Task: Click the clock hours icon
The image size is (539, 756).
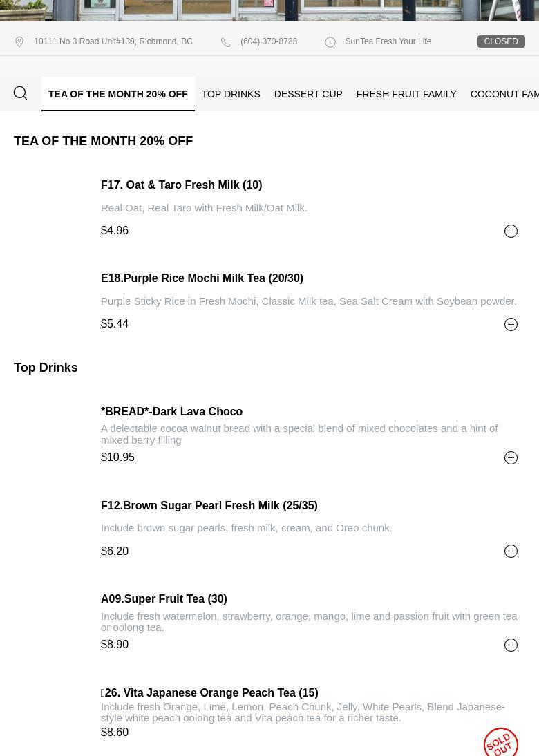Action: click(330, 42)
